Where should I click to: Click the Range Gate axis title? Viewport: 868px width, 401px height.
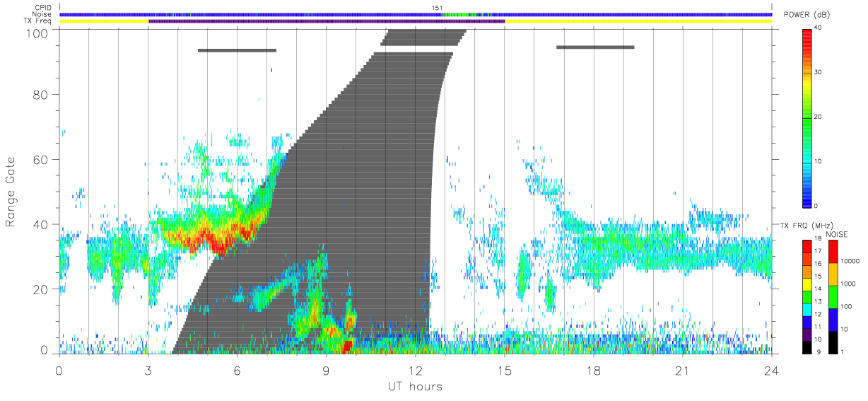click(11, 191)
